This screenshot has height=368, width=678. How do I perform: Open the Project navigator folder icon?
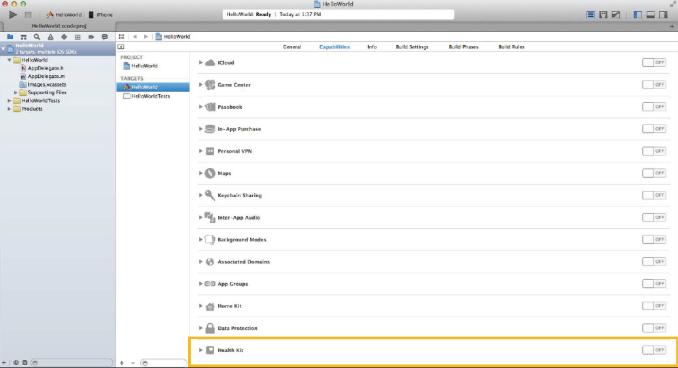(10, 37)
